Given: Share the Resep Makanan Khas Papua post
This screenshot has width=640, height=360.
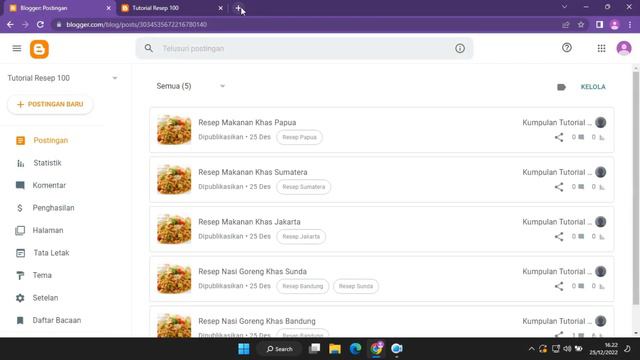Looking at the screenshot, I should [x=559, y=137].
